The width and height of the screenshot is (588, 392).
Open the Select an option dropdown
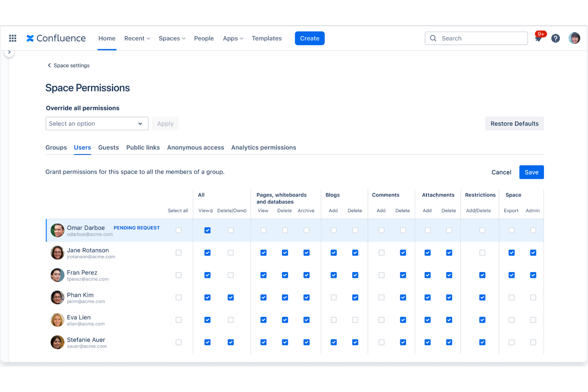point(97,124)
